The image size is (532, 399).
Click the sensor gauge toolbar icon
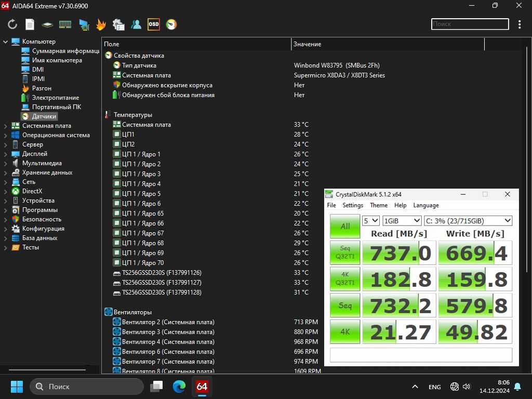pyautogui.click(x=171, y=24)
